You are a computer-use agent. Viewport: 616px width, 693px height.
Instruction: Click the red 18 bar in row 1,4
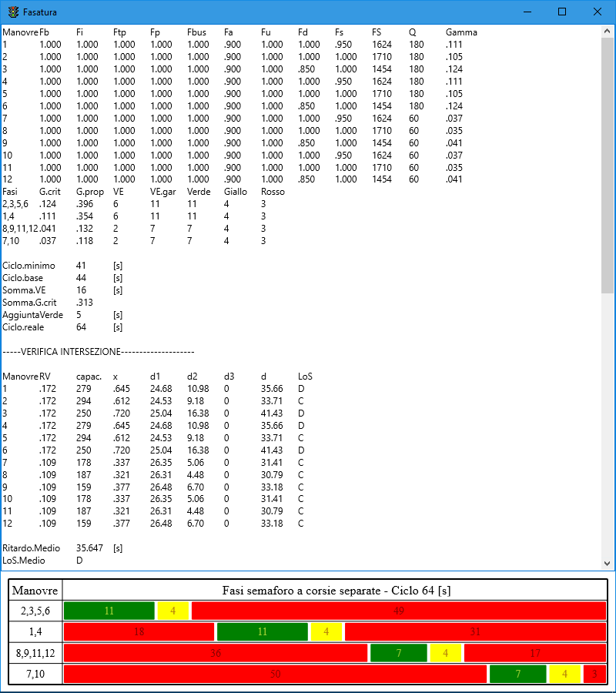[139, 631]
